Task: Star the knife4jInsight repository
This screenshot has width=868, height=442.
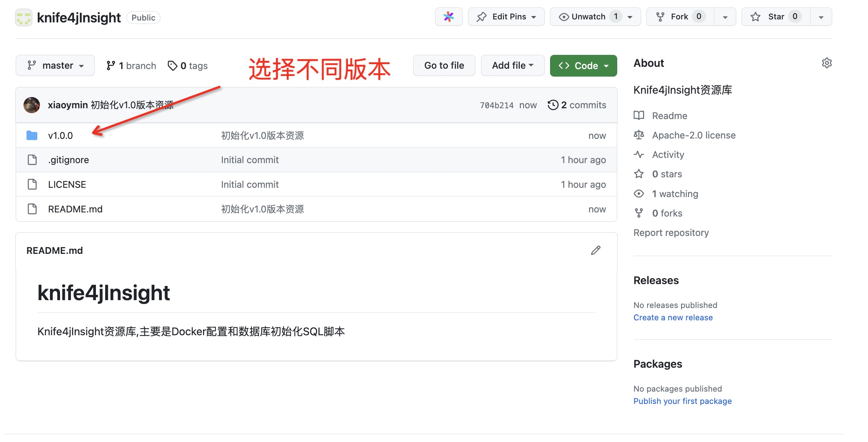Action: [x=776, y=17]
